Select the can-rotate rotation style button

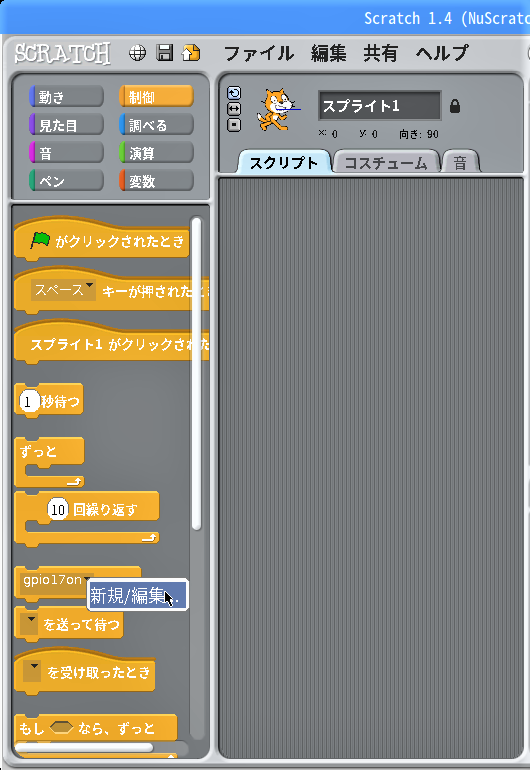[x=234, y=93]
